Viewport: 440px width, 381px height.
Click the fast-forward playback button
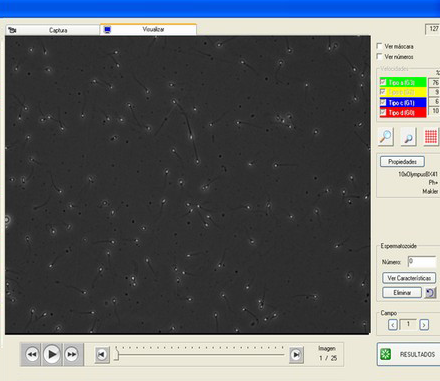(x=72, y=354)
